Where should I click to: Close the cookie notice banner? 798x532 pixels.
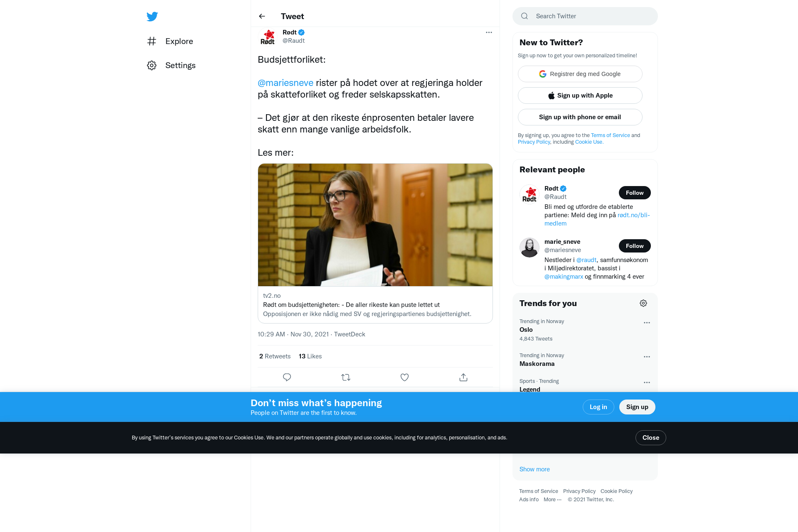pyautogui.click(x=651, y=438)
